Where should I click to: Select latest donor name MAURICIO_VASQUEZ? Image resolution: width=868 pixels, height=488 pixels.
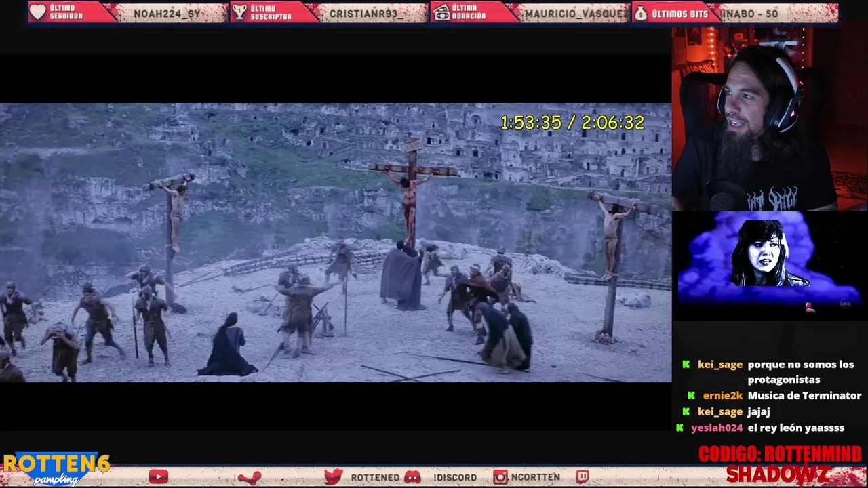coord(576,14)
